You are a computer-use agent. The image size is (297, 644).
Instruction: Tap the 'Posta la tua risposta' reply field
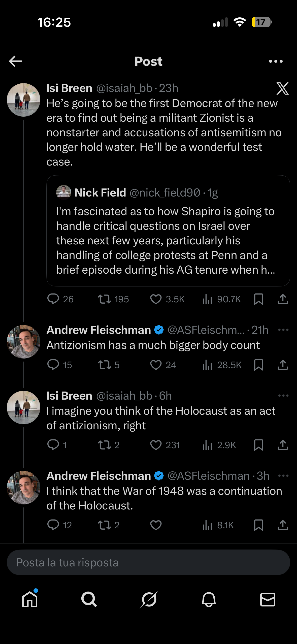pyautogui.click(x=148, y=562)
